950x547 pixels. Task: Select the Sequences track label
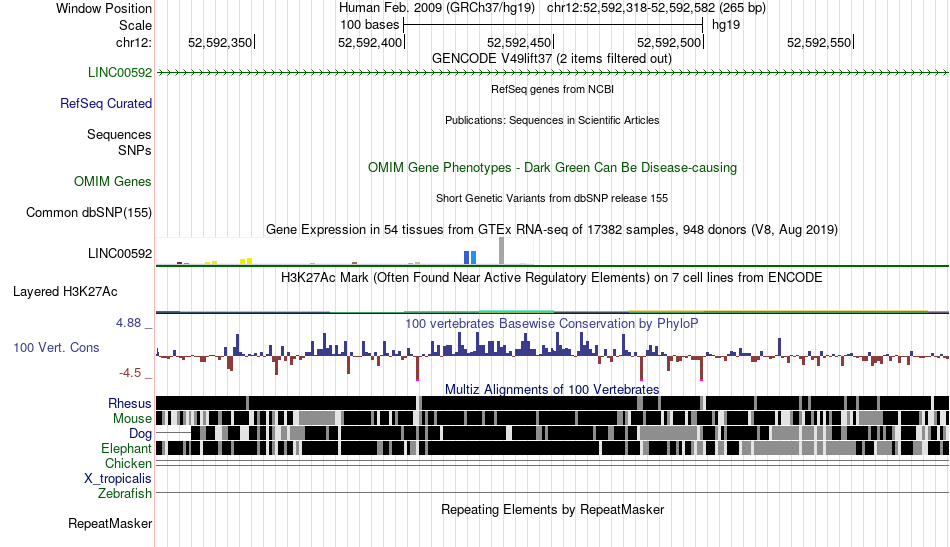coord(119,134)
